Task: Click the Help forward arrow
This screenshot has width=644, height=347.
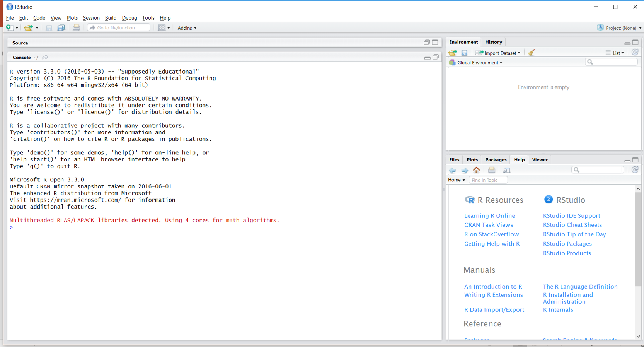Action: point(465,170)
